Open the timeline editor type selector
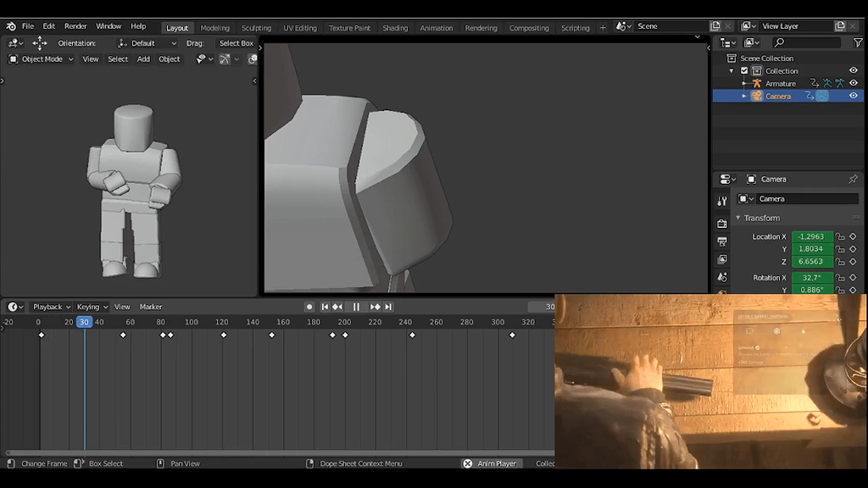 click(x=15, y=307)
